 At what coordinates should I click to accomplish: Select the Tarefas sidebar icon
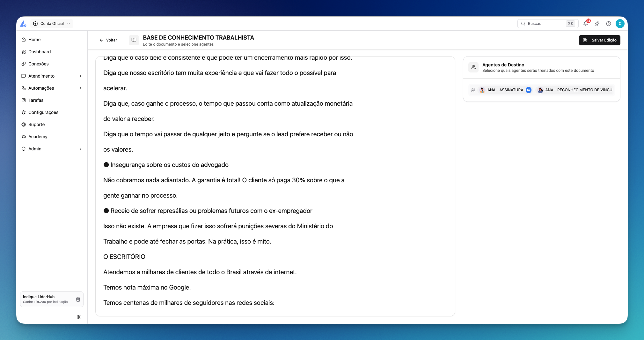(24, 100)
